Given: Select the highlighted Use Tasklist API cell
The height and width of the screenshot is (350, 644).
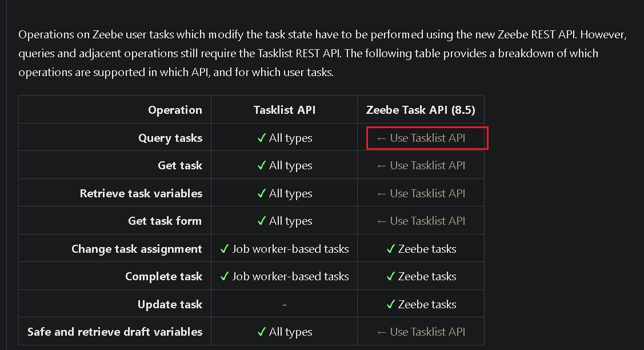Looking at the screenshot, I should (x=427, y=138).
